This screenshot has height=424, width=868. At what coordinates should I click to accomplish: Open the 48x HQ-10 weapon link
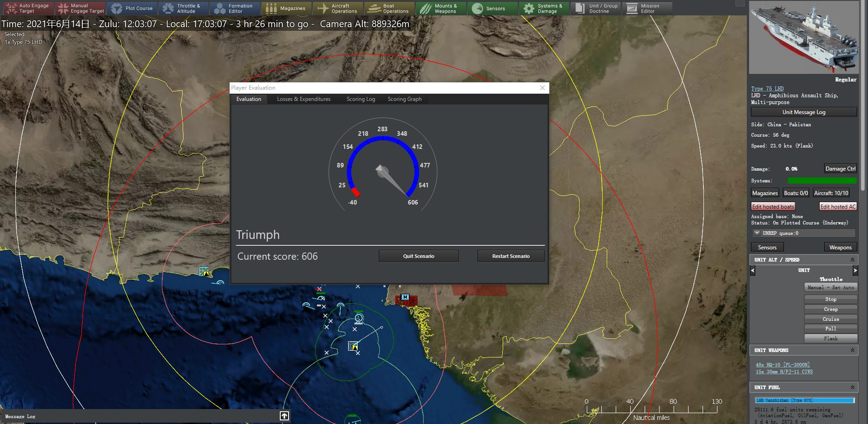pos(783,365)
